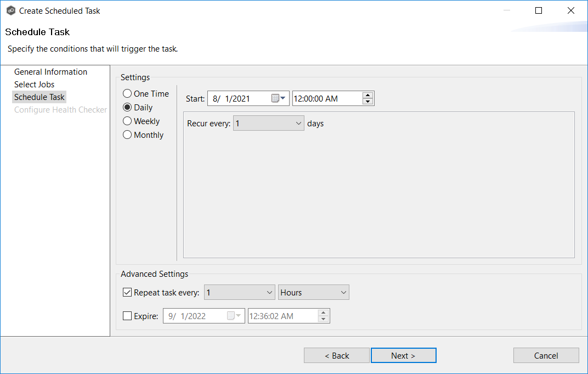Select the One Time schedule option
Viewport: 588px width, 374px height.
click(127, 93)
